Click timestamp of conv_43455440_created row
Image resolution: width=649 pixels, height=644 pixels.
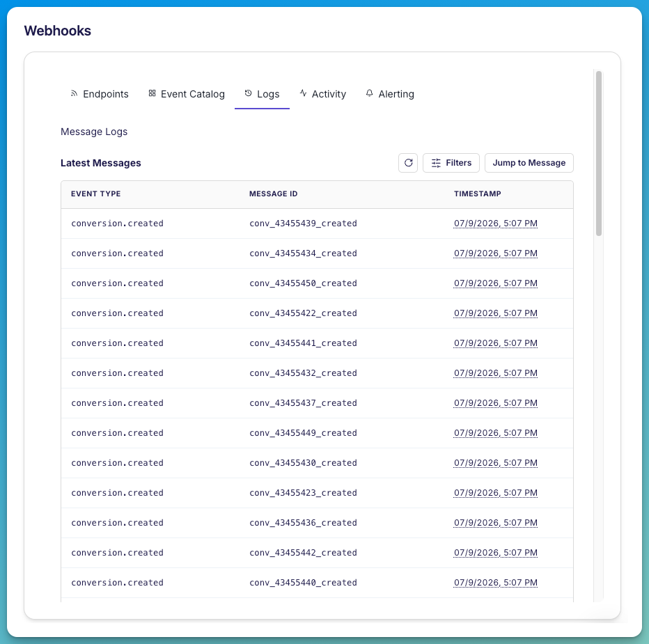tap(495, 583)
